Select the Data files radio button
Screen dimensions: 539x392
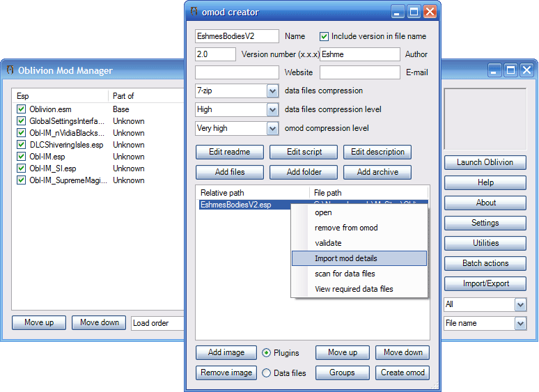point(266,373)
